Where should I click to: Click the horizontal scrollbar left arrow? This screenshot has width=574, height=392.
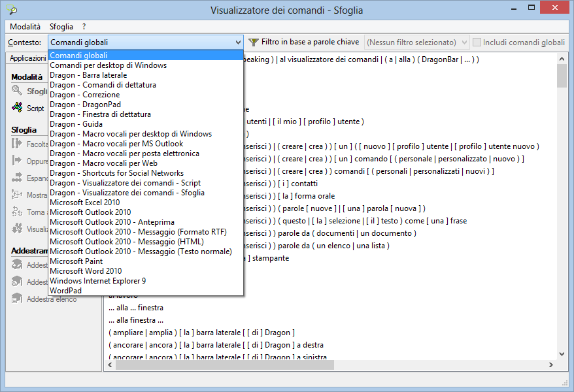click(x=110, y=365)
